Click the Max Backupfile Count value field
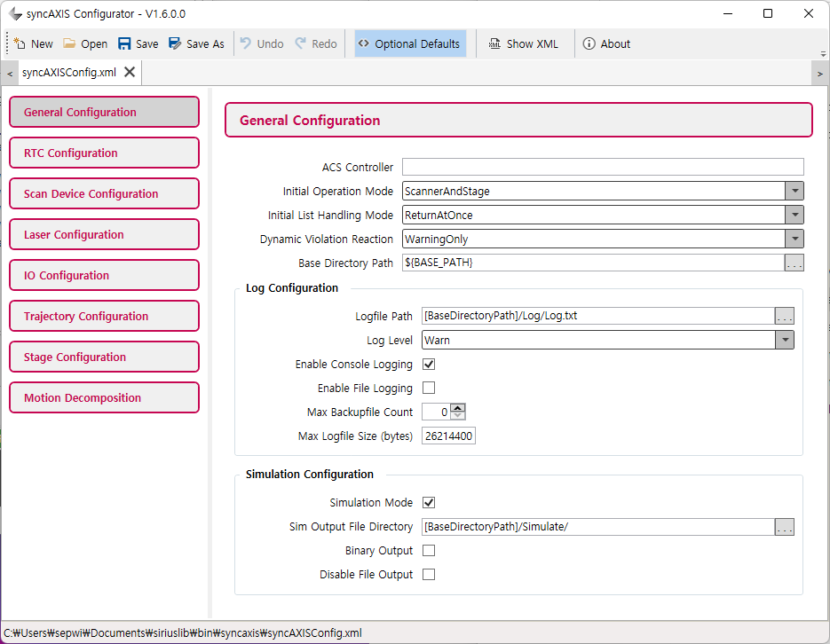Viewport: 830px width, 644px height. pyautogui.click(x=436, y=412)
